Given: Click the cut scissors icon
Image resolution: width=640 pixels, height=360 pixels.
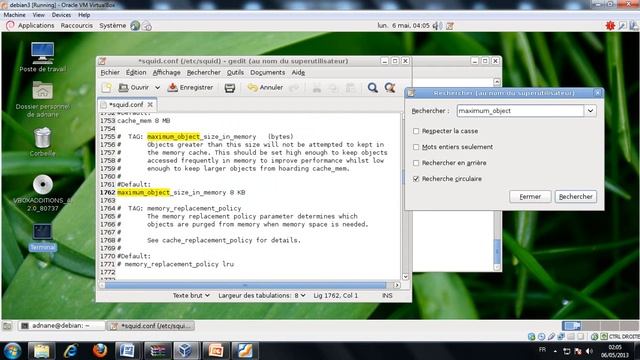Looking at the screenshot, I should point(316,88).
